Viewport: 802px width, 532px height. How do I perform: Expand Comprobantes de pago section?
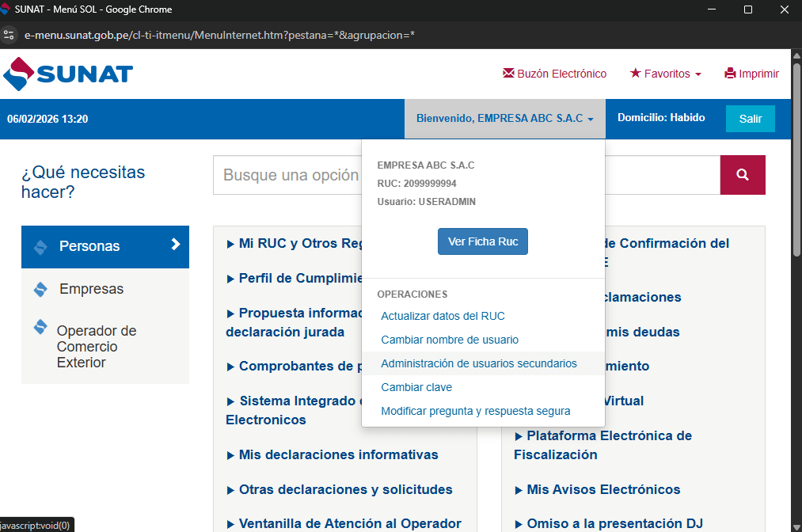pyautogui.click(x=295, y=367)
